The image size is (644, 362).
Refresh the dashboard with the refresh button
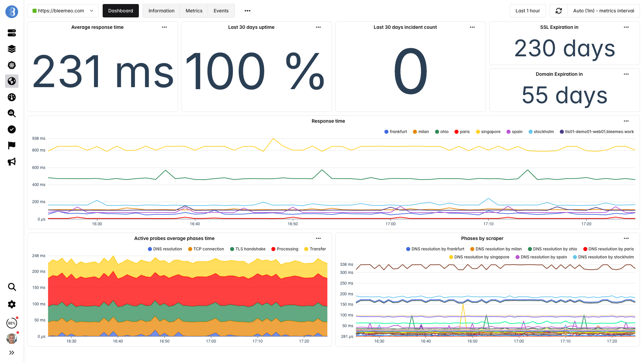pyautogui.click(x=558, y=10)
